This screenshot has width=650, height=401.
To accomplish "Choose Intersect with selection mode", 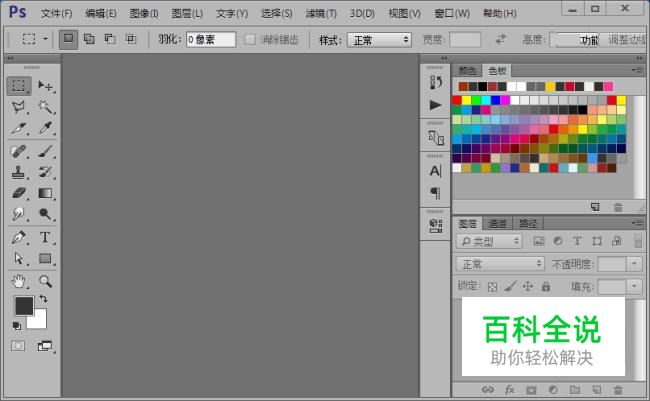I will pyautogui.click(x=131, y=39).
